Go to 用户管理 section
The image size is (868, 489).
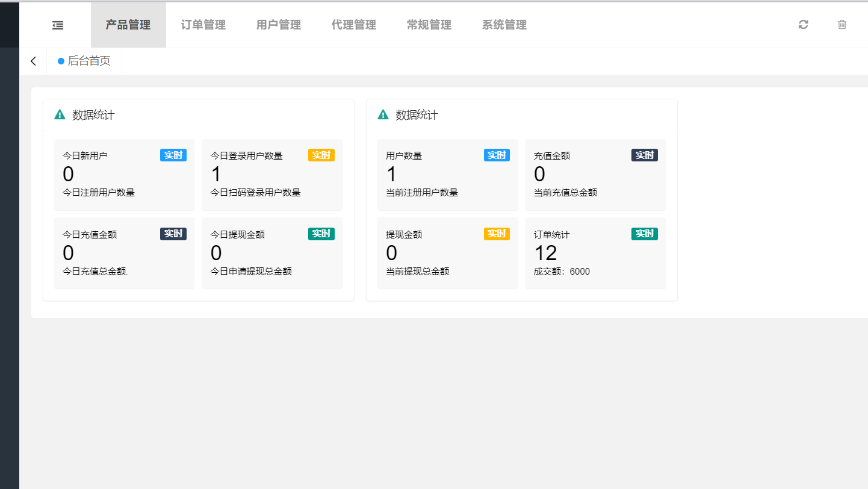point(279,25)
